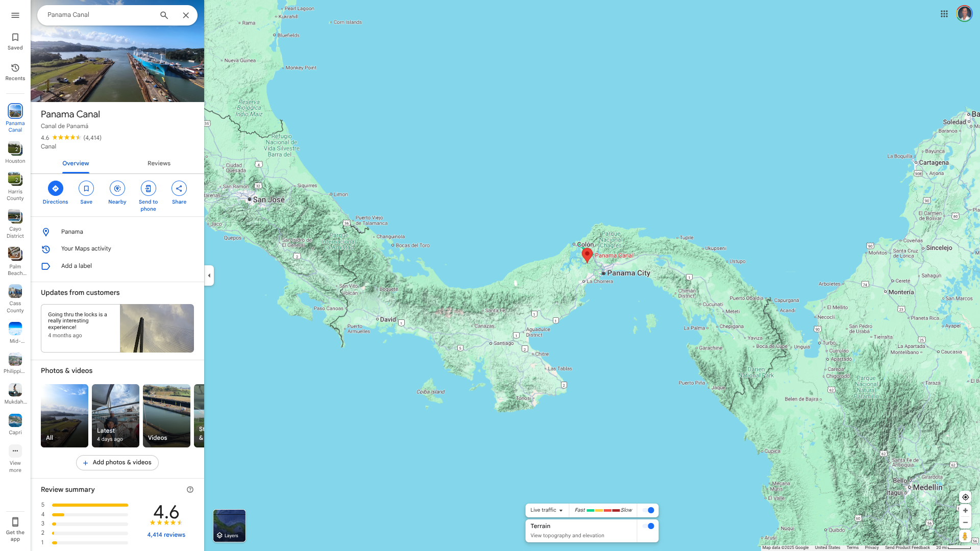
Task: Collapse the side panel arrow
Action: (x=209, y=275)
